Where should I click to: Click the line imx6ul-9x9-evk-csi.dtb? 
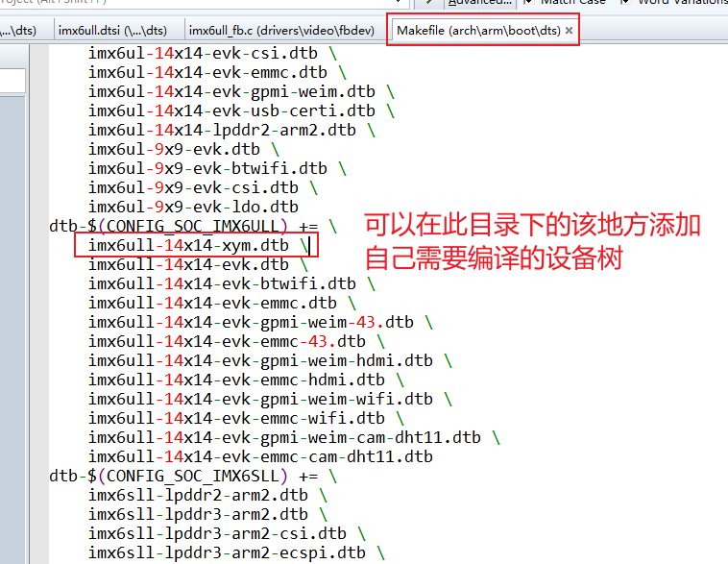pos(203,187)
